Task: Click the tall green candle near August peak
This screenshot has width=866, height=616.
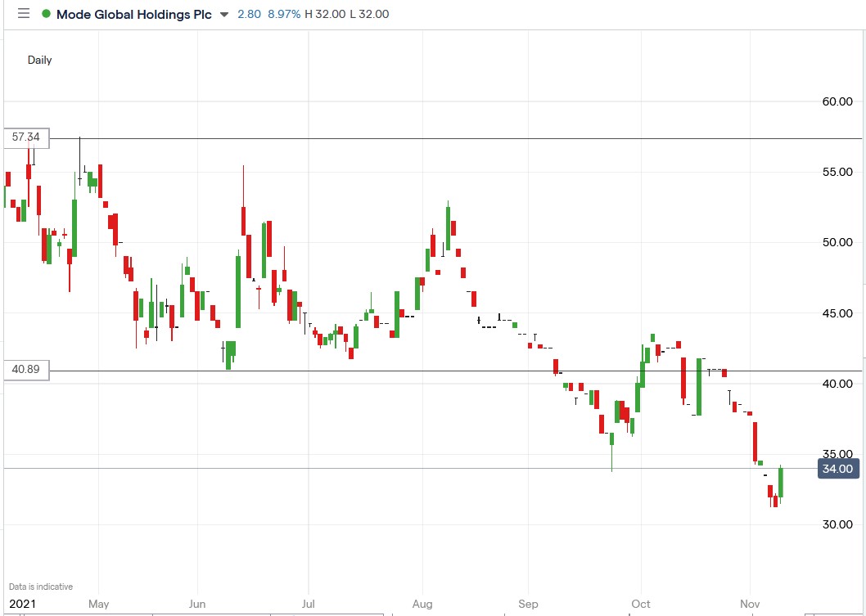Action: 447,229
